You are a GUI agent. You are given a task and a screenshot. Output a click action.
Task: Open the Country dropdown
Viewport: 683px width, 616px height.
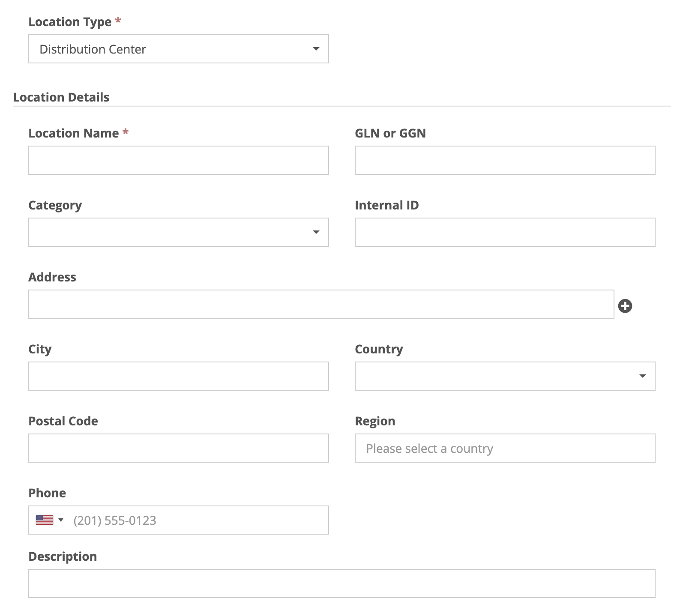coord(505,376)
